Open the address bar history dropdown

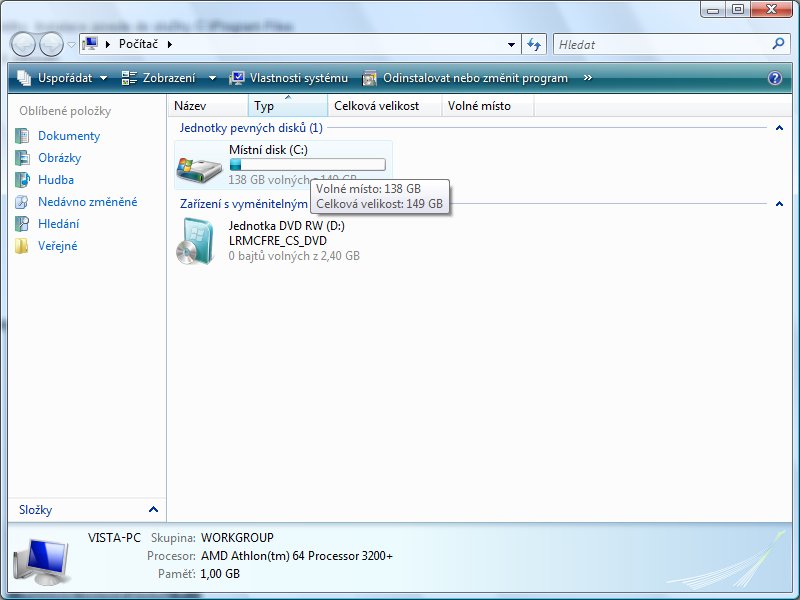[x=511, y=44]
